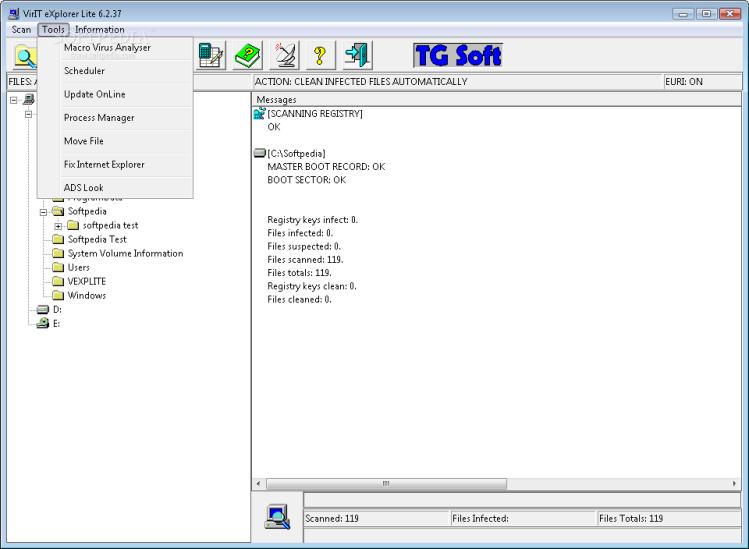The image size is (749, 549).
Task: Click the Files scanned: 119 line
Action: [x=305, y=259]
